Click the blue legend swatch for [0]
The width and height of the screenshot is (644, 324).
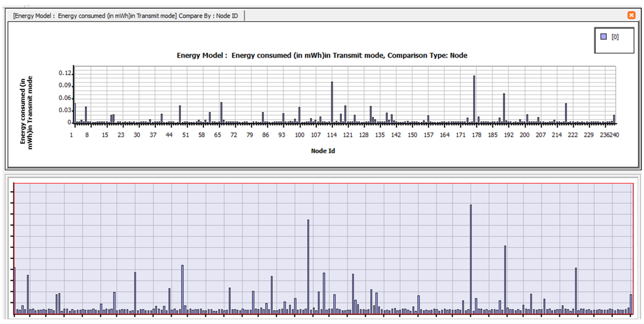click(x=603, y=37)
